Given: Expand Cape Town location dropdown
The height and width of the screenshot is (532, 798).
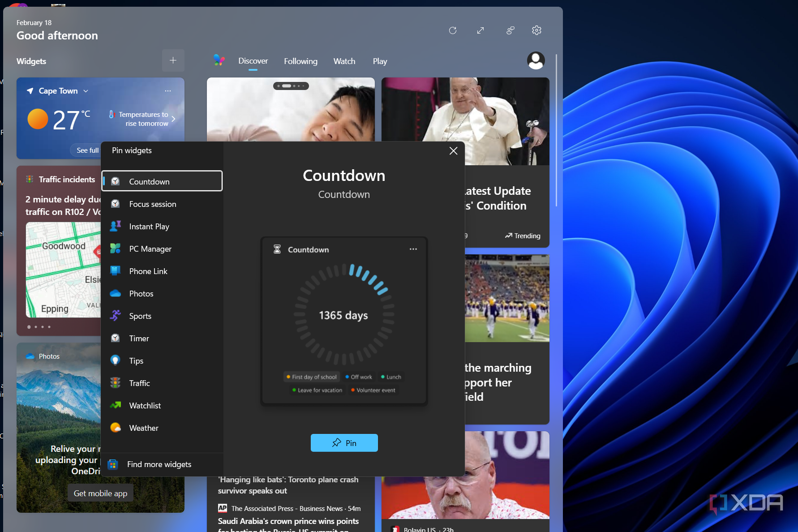Looking at the screenshot, I should pyautogui.click(x=86, y=91).
